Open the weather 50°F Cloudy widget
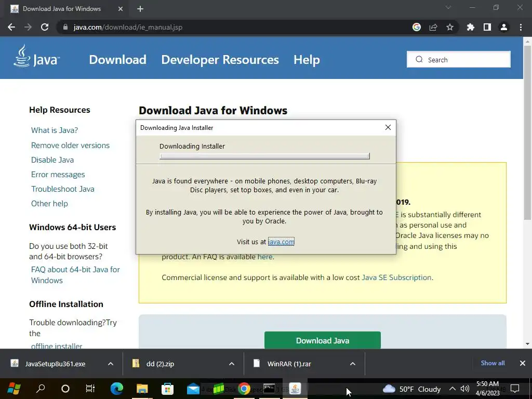Image resolution: width=532 pixels, height=399 pixels. coord(411,389)
